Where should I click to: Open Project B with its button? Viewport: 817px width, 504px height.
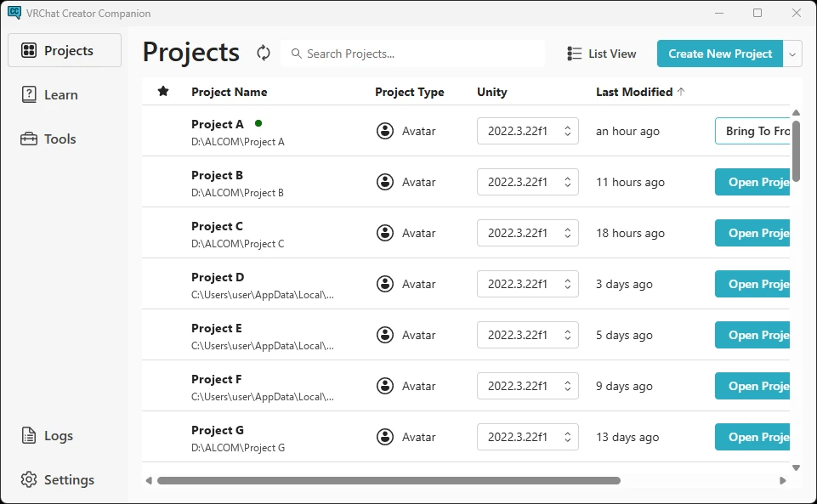click(x=753, y=182)
